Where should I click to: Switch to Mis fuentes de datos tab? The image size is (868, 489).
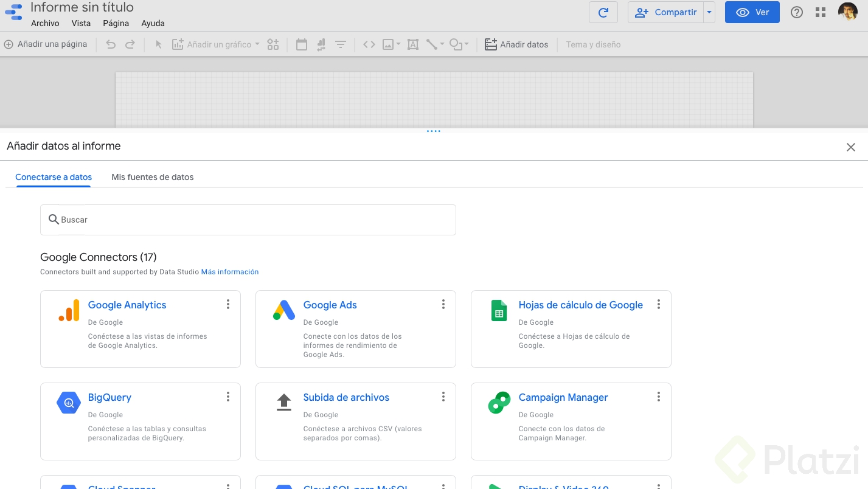152,177
